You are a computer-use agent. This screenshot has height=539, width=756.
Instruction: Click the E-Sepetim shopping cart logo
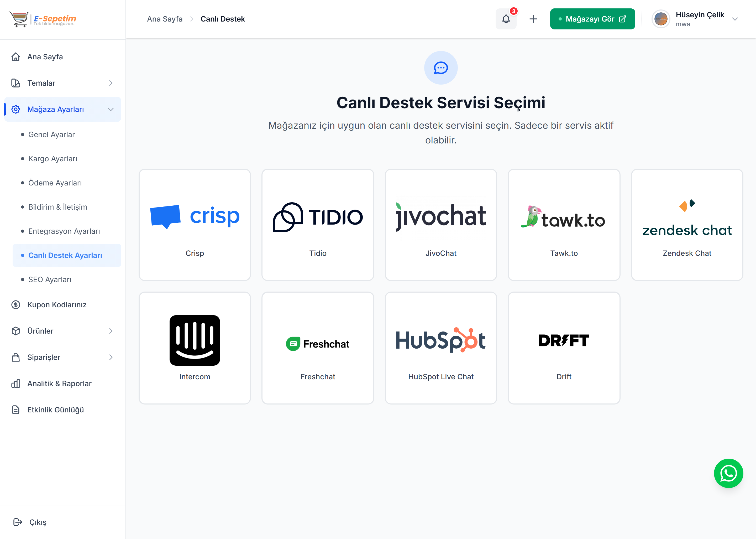(43, 19)
